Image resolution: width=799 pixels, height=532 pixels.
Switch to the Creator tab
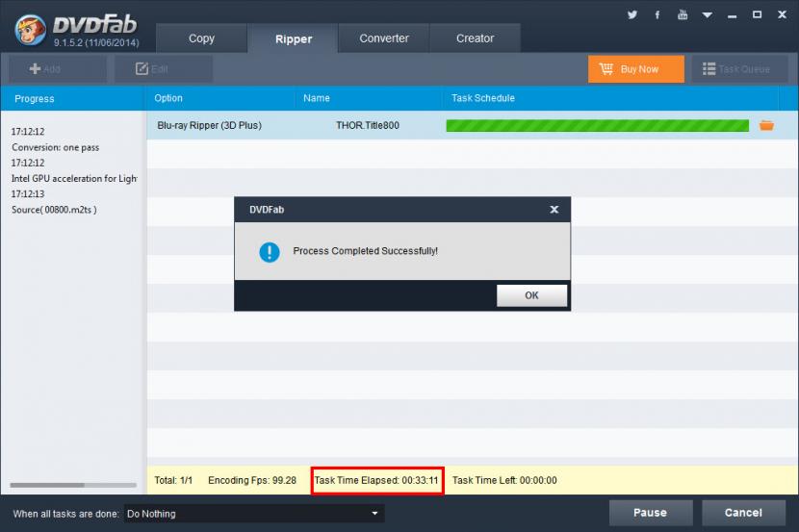(475, 38)
